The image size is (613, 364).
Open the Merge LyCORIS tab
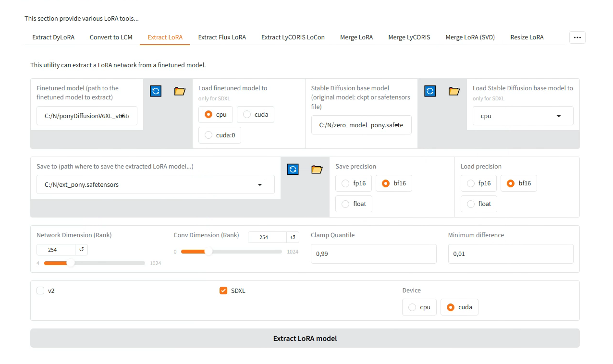coord(409,37)
